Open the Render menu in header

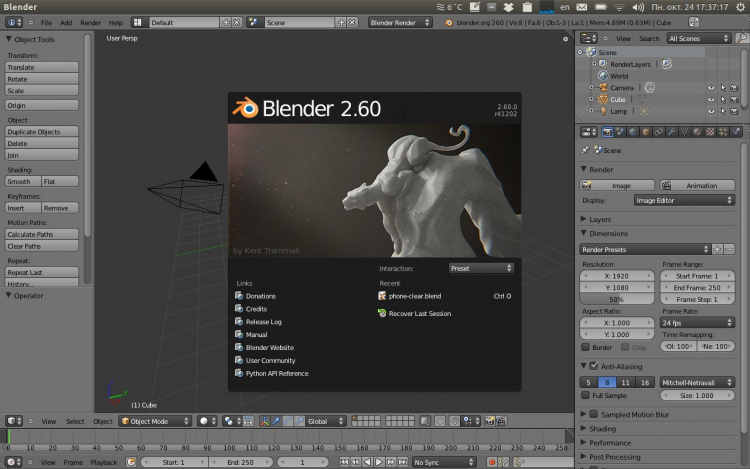coord(90,22)
